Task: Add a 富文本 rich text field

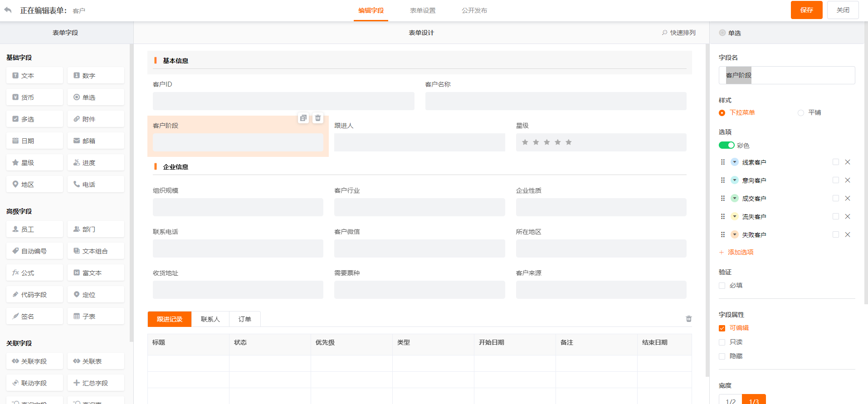Action: pos(96,273)
